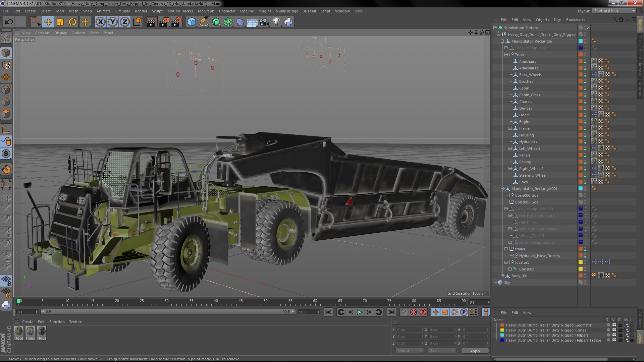Click the coordinate system icon
This screenshot has width=644, height=362.
point(137,22)
